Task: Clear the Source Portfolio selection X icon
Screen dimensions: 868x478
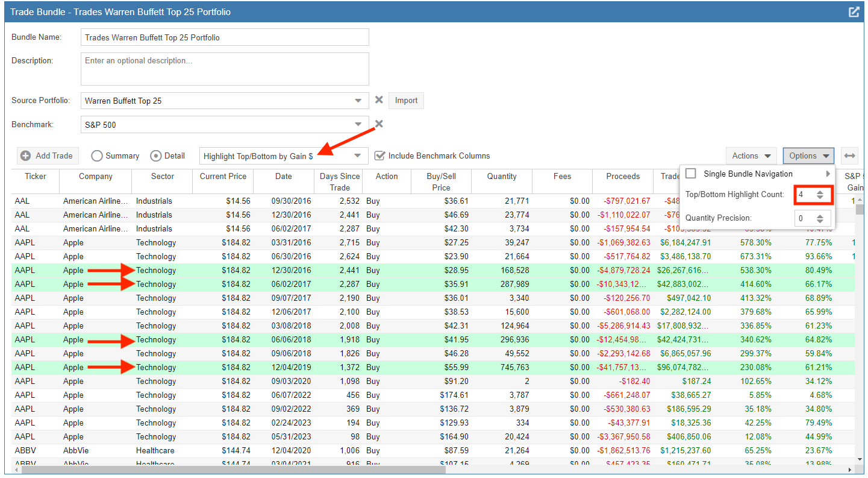Action: click(x=379, y=100)
